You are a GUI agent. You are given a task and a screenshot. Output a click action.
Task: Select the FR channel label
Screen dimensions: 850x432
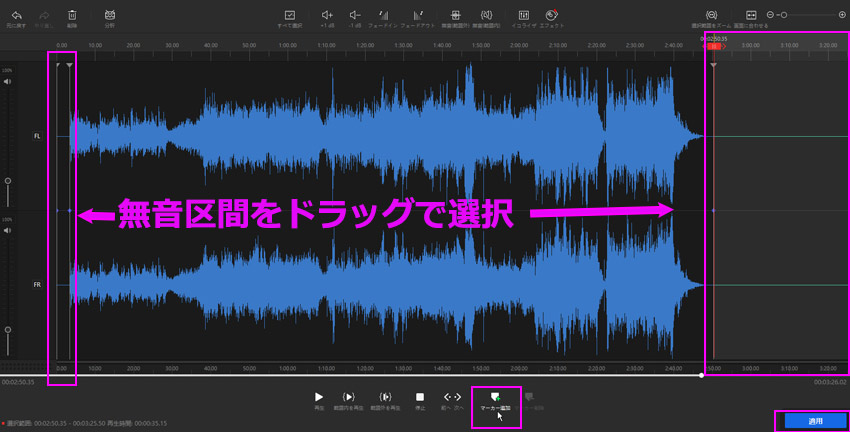37,285
